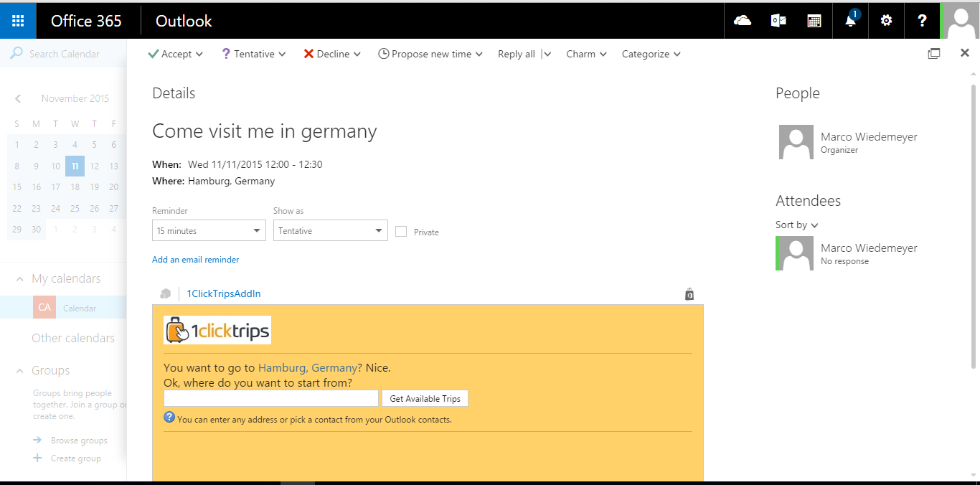980x485 pixels.
Task: Open the Show as Tentative combo box
Action: click(331, 230)
